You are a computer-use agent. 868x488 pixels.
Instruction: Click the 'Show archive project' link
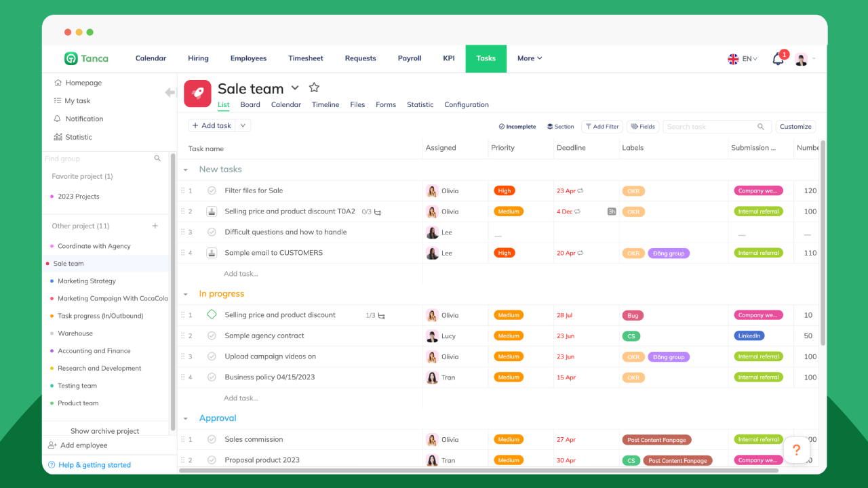pyautogui.click(x=105, y=430)
